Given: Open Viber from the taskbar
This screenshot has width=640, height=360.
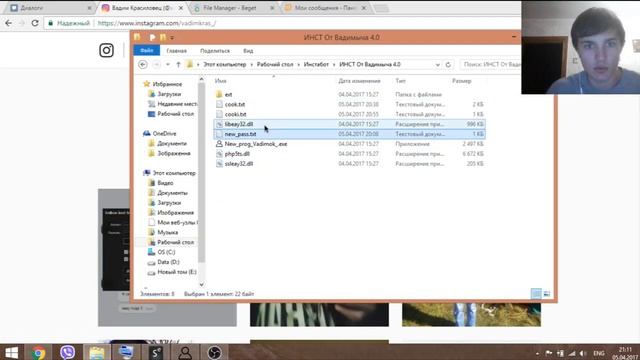Looking at the screenshot, I should (67, 352).
